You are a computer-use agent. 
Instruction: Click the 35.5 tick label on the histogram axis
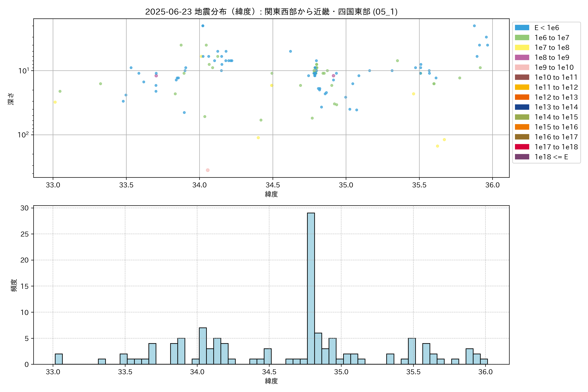(x=413, y=372)
